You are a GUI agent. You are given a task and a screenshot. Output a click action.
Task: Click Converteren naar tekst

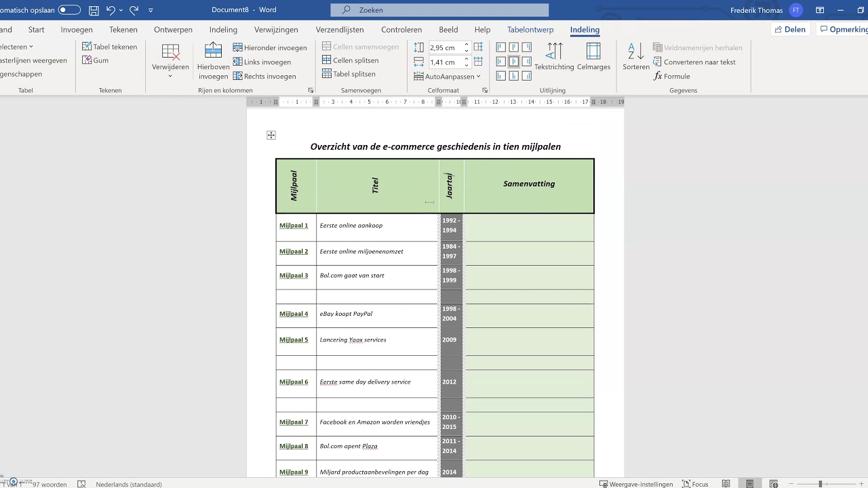pos(694,62)
